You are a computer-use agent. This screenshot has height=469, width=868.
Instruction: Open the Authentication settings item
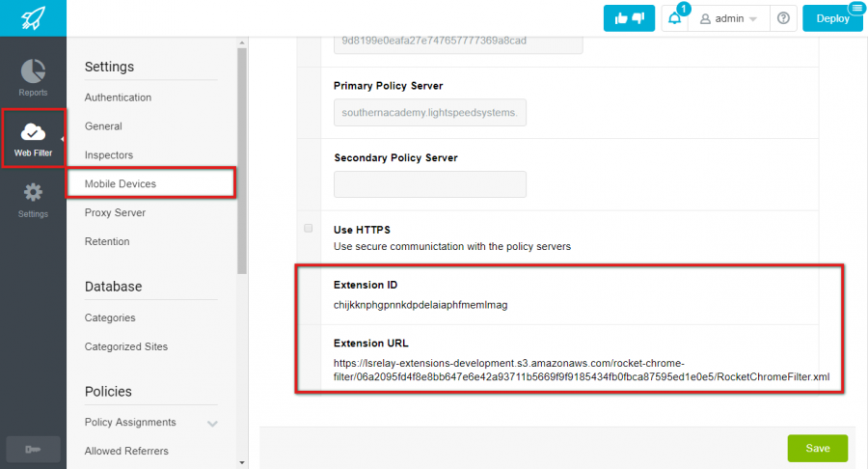(x=118, y=97)
